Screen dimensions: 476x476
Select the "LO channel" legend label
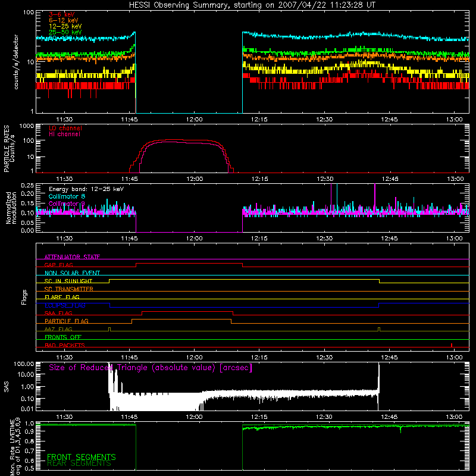(x=65, y=128)
